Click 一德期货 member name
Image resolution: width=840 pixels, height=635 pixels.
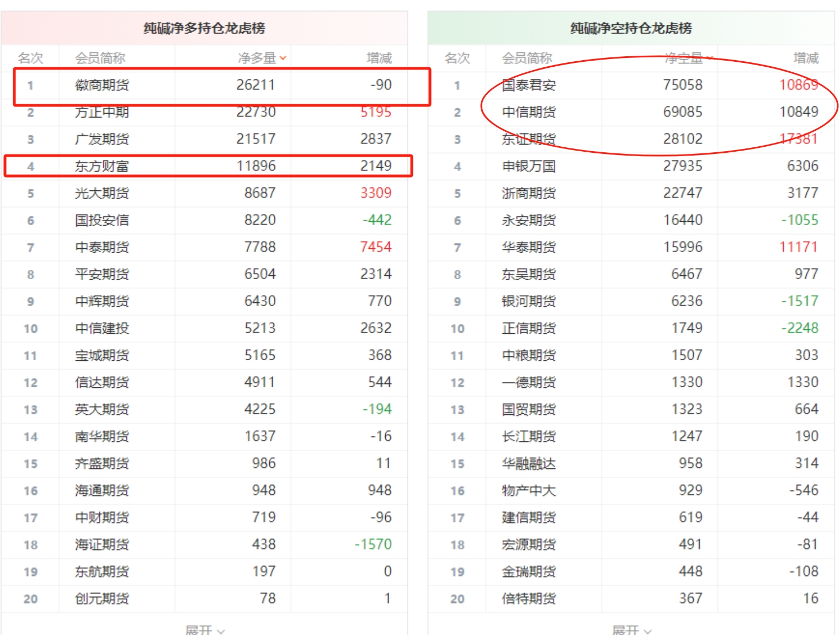coord(529,382)
